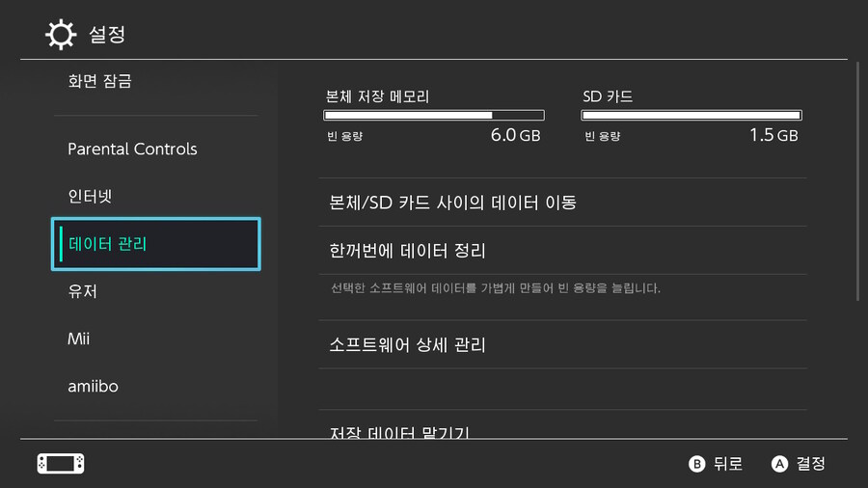Click the SD 카드 storage usage bar
Screen dimensions: 868x488
[691, 115]
